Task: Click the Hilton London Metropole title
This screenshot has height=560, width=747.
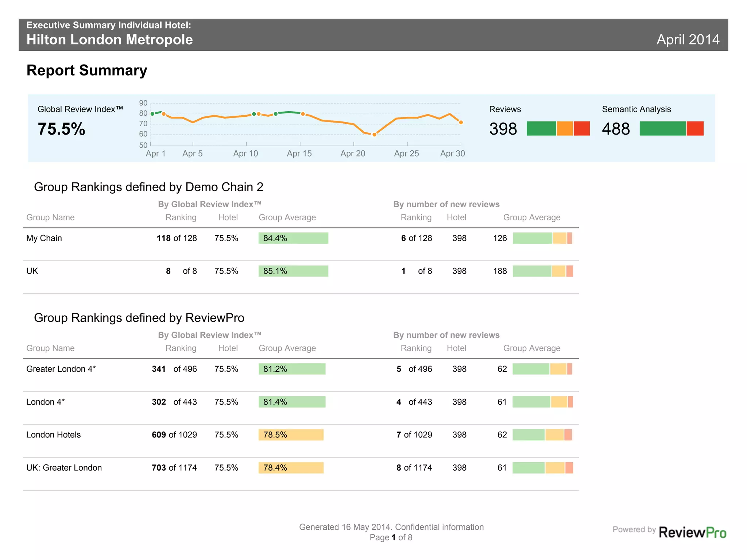Action: pos(109,39)
